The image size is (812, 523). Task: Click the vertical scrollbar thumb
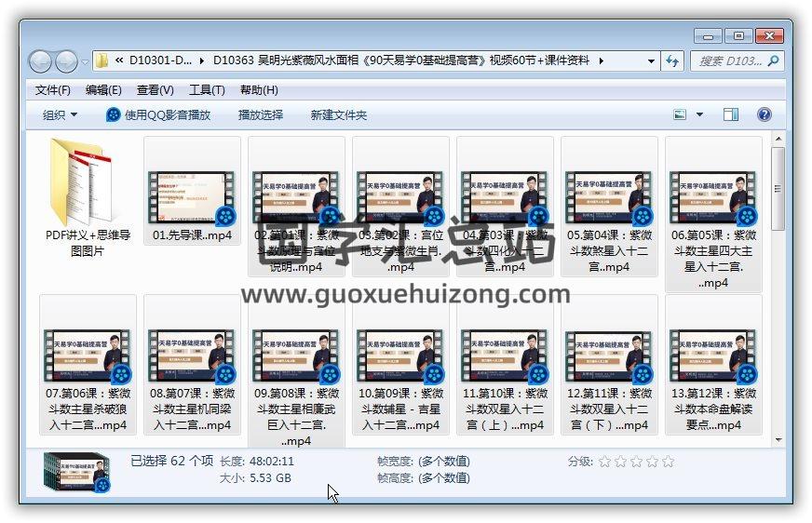778,189
